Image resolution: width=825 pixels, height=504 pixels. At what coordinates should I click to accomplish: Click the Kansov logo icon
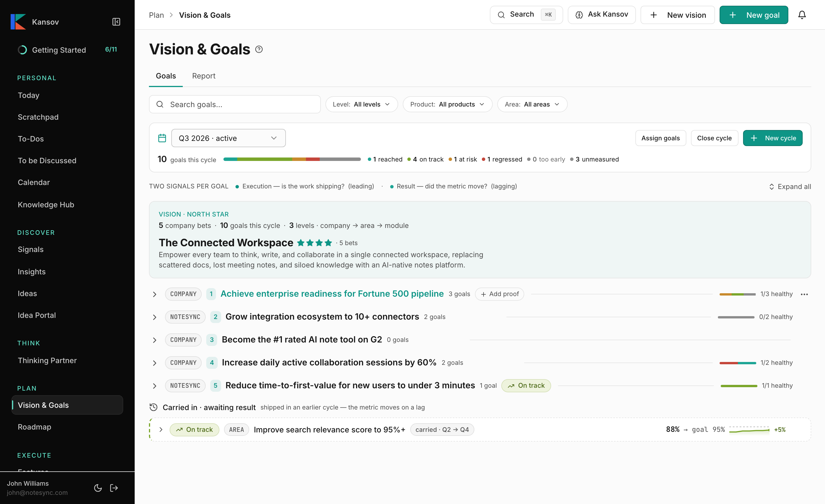(18, 22)
